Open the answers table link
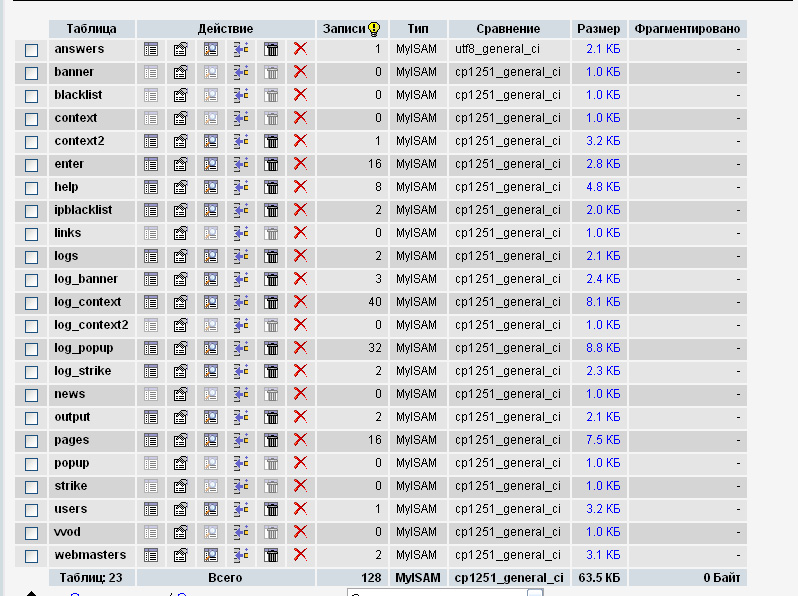 point(79,49)
